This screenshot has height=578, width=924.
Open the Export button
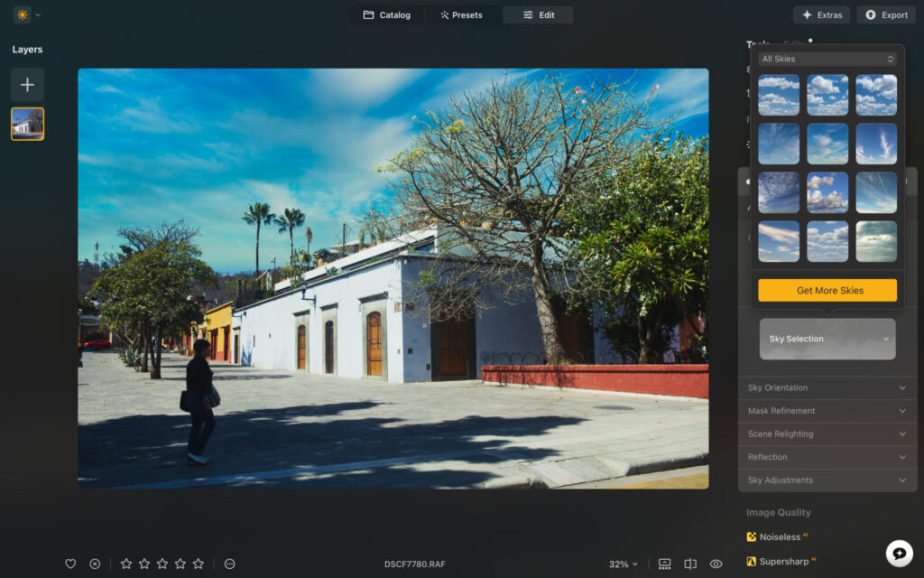[885, 14]
